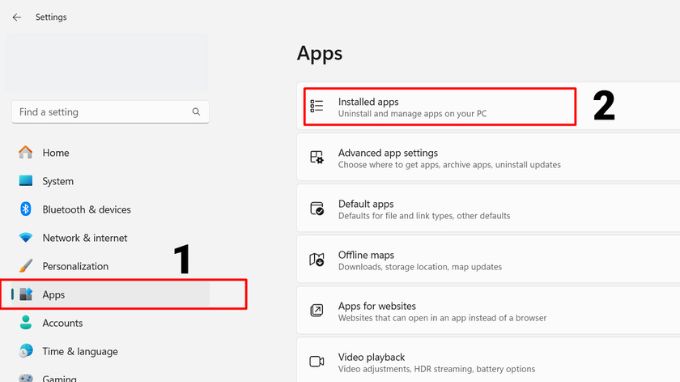This screenshot has height=382, width=680.
Task: Open Installed apps page
Action: point(488,107)
